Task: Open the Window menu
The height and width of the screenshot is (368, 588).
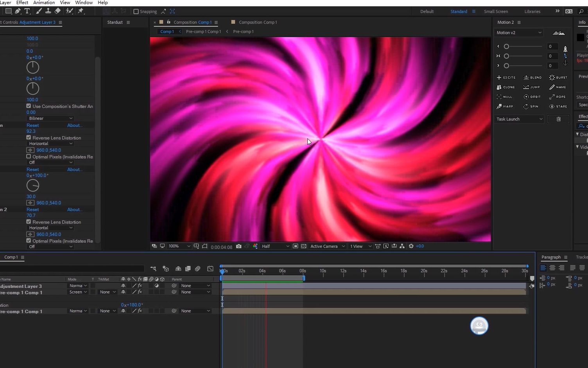Action: pyautogui.click(x=84, y=3)
